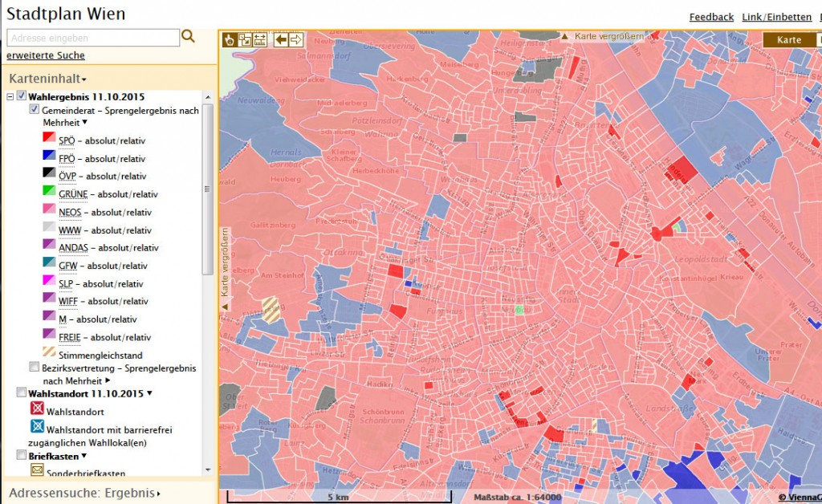
Task: Open the Link/Einbetten menu item
Action: point(776,17)
